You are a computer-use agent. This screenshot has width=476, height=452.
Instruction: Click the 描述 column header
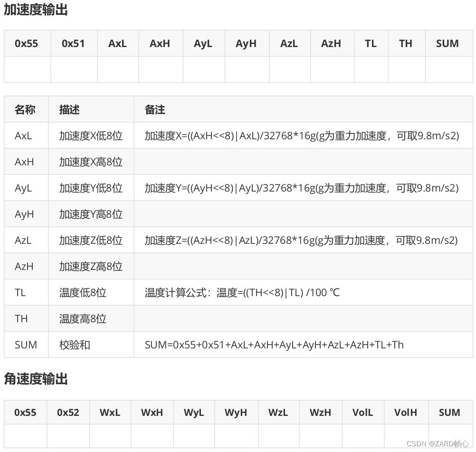(x=91, y=109)
